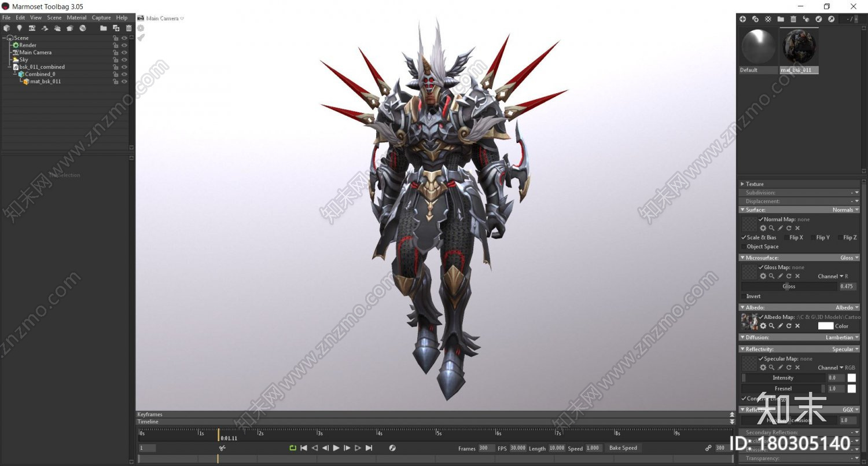Image resolution: width=868 pixels, height=466 pixels.
Task: Open the Albedo model dropdown
Action: point(847,307)
